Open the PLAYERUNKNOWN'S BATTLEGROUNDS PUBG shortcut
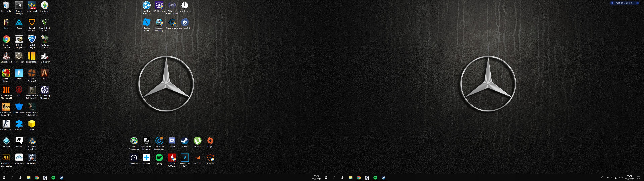Image resolution: width=644 pixels, height=181 pixels. pyautogui.click(x=6, y=160)
